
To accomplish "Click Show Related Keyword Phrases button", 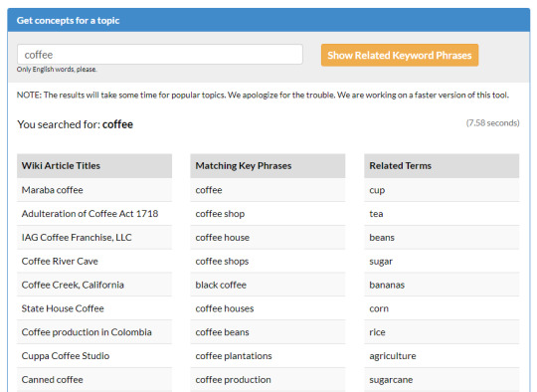I will tap(400, 55).
